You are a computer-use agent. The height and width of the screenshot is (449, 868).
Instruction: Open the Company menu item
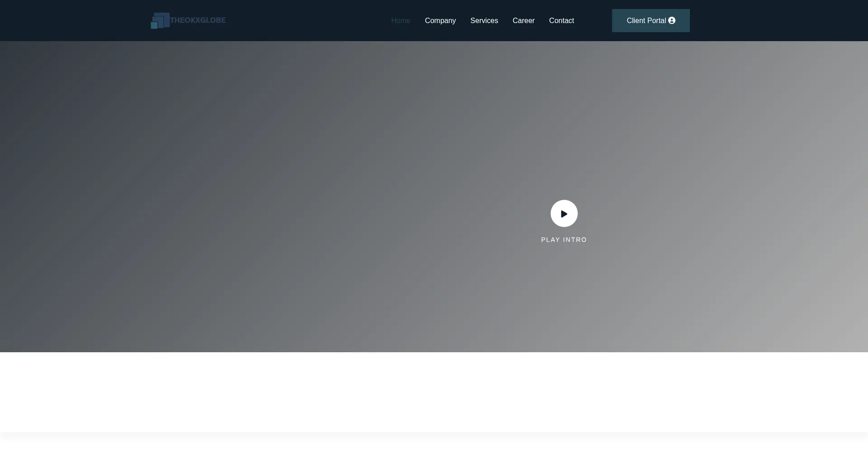(x=440, y=21)
